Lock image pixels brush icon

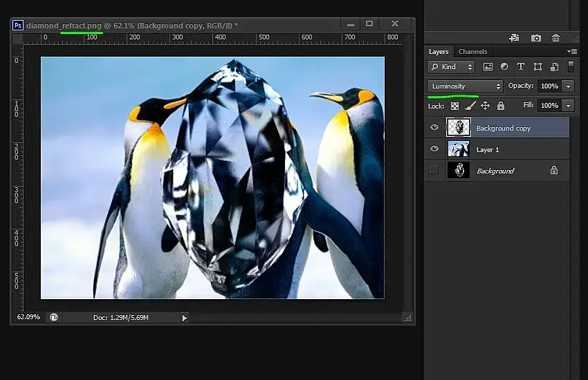click(470, 106)
